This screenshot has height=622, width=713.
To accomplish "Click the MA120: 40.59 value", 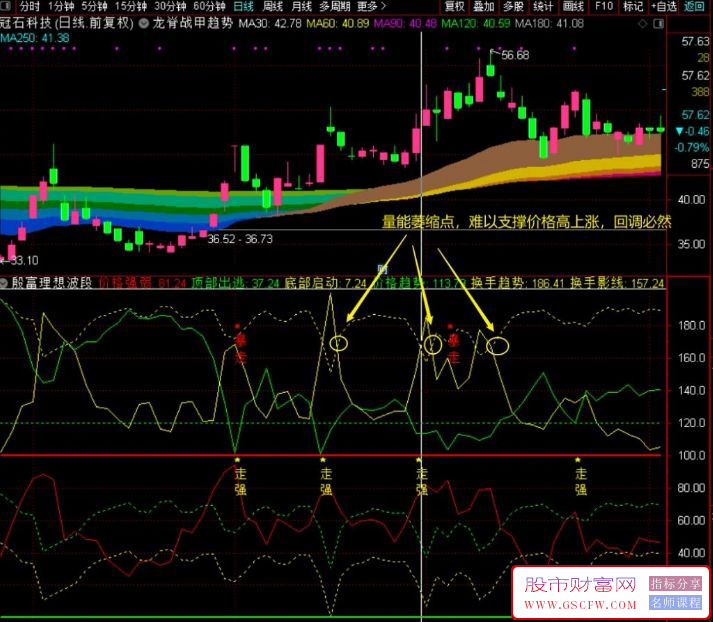I will click(476, 23).
